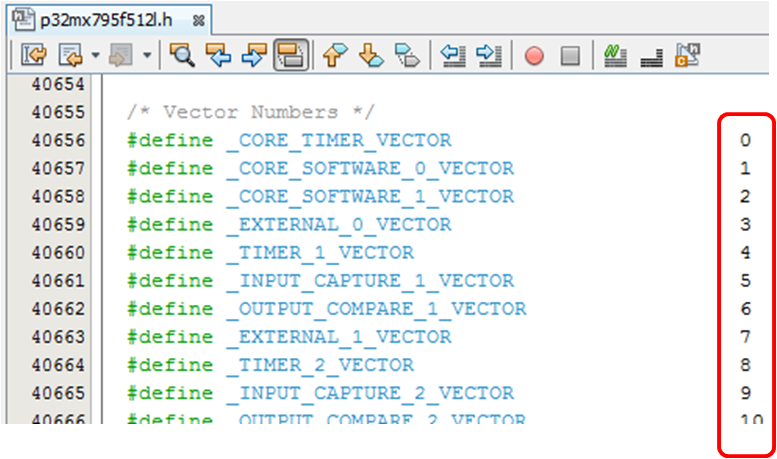Click line number 40657 in gutter
This screenshot has height=459, width=777.
58,169
